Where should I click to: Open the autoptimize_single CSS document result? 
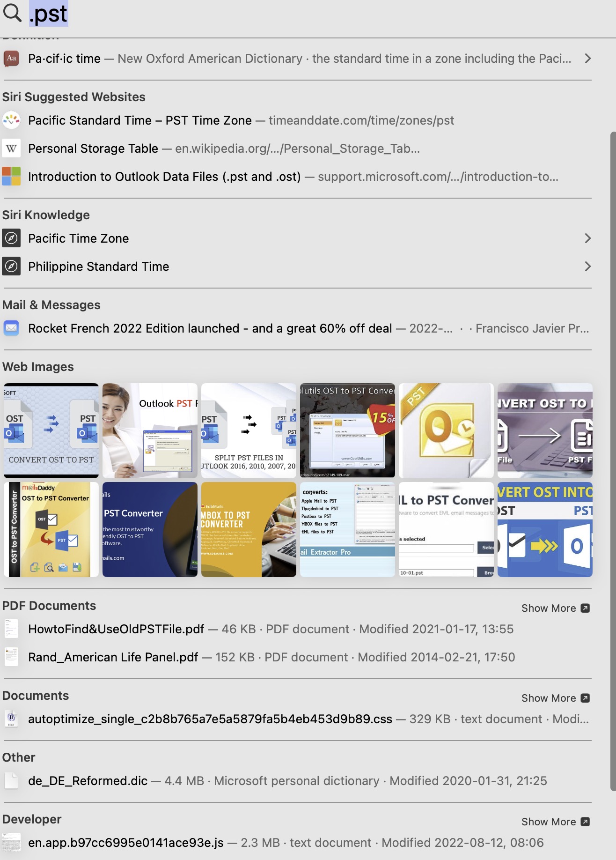(297, 719)
